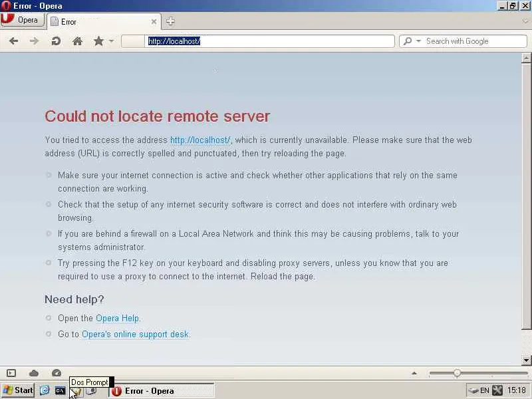Expand the dropdown arrow beside the star

(x=111, y=41)
